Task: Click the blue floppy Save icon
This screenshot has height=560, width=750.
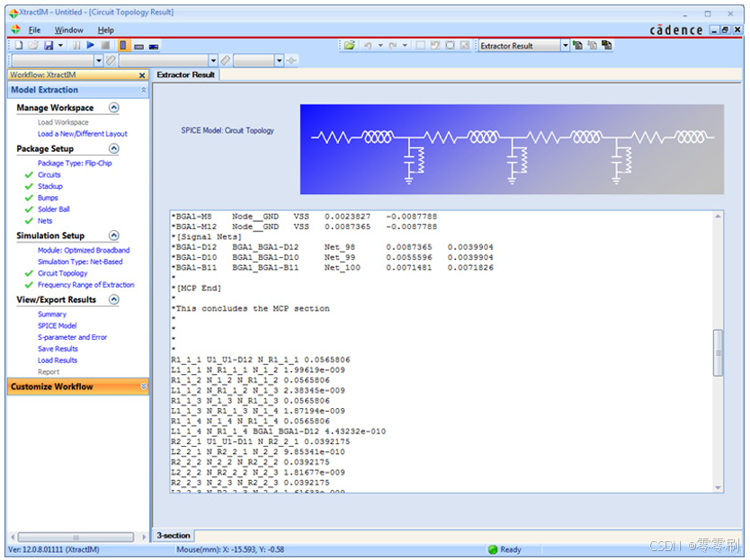Action: pyautogui.click(x=49, y=46)
